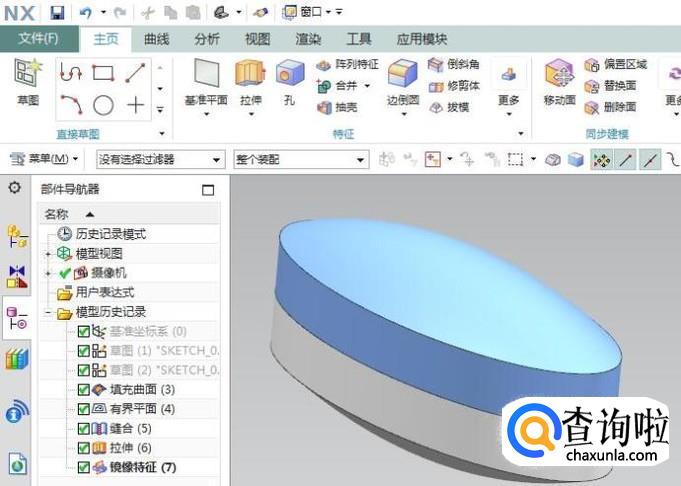Image resolution: width=681 pixels, height=486 pixels.
Task: Click the Unite (合并) tool
Action: coord(338,86)
